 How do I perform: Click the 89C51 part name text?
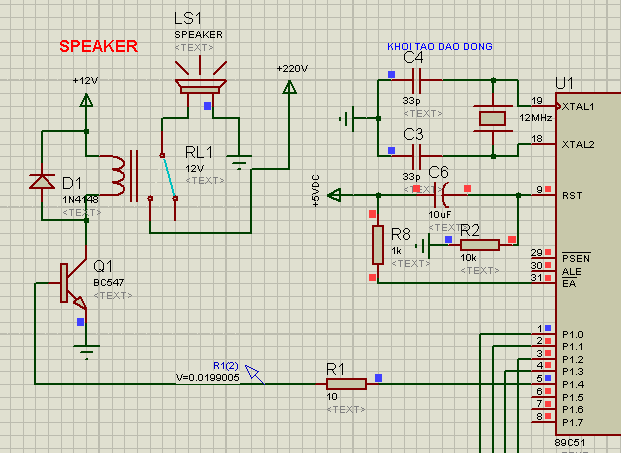pos(570,442)
